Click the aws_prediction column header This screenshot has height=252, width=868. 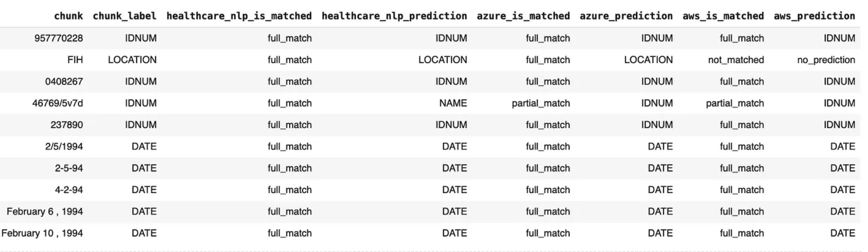pyautogui.click(x=814, y=16)
